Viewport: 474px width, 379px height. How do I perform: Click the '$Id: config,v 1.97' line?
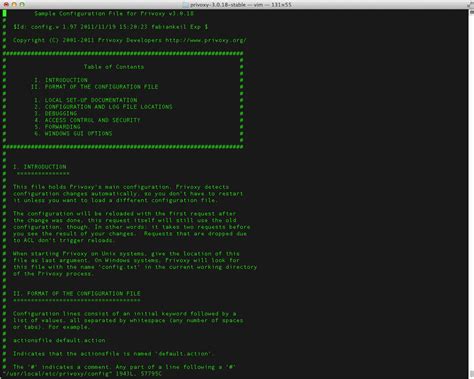pos(110,27)
